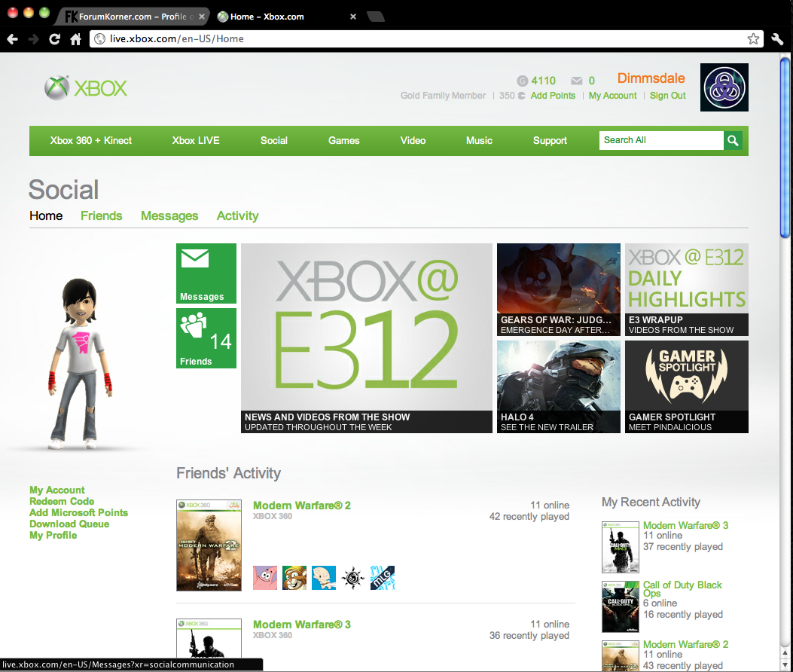Click the Dimmsdale gamertag name

coord(651,78)
